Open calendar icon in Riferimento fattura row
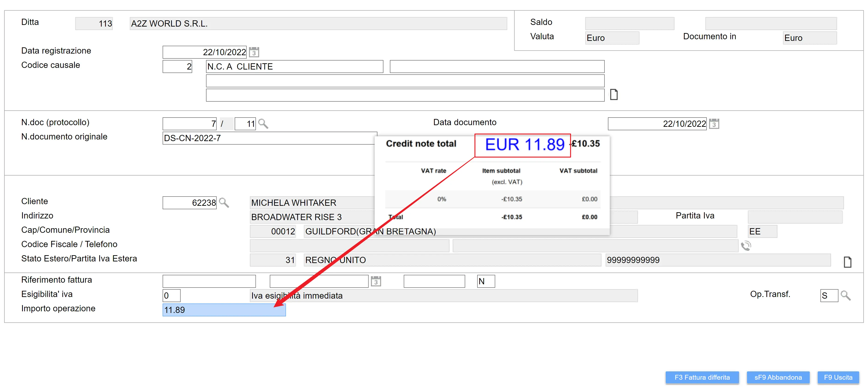The image size is (868, 388). point(376,281)
